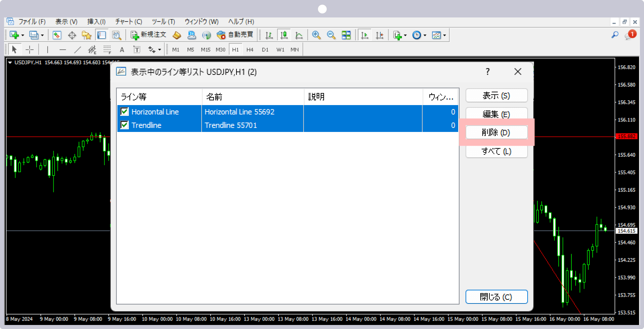The image size is (644, 329).
Task: Click the 説明 column header
Action: click(363, 97)
